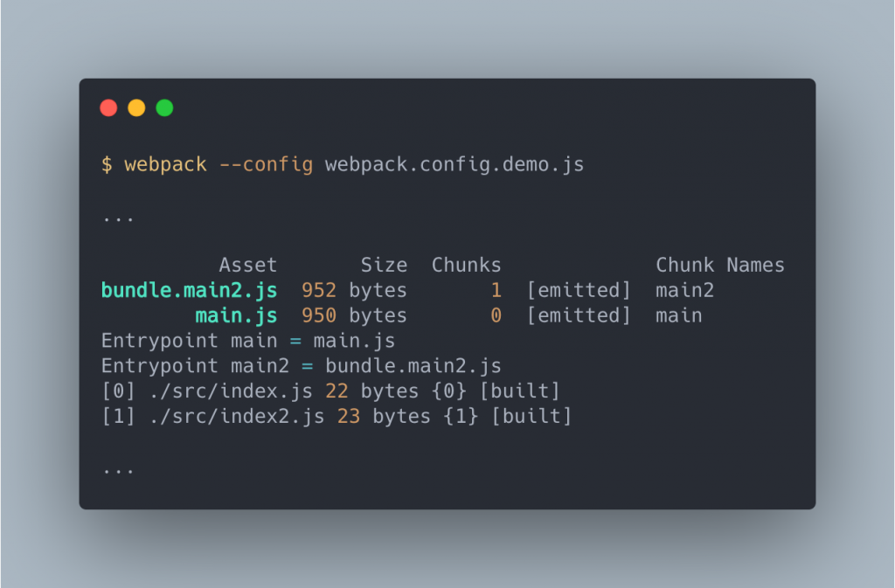Select the --config flag text
Viewport: 895px width, 588px height.
(x=266, y=165)
